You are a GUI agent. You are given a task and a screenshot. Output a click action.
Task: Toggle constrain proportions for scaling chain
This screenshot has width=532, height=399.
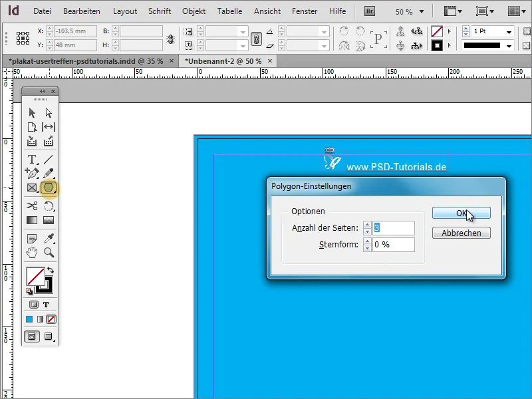(256, 39)
